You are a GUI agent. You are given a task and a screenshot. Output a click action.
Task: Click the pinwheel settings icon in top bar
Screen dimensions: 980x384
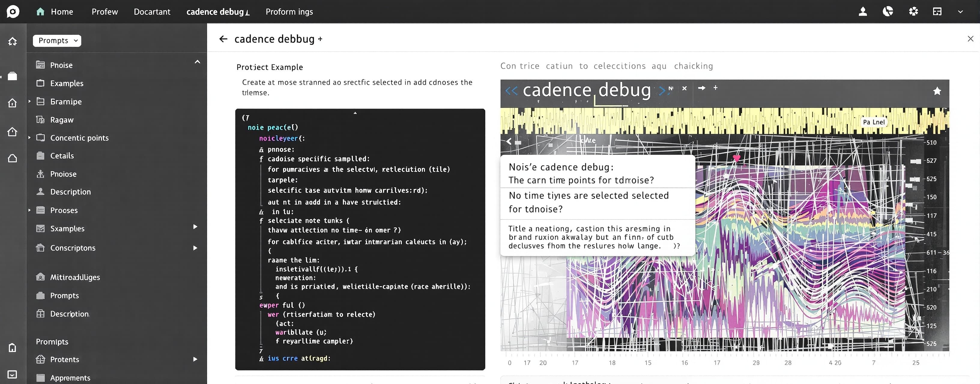click(913, 11)
